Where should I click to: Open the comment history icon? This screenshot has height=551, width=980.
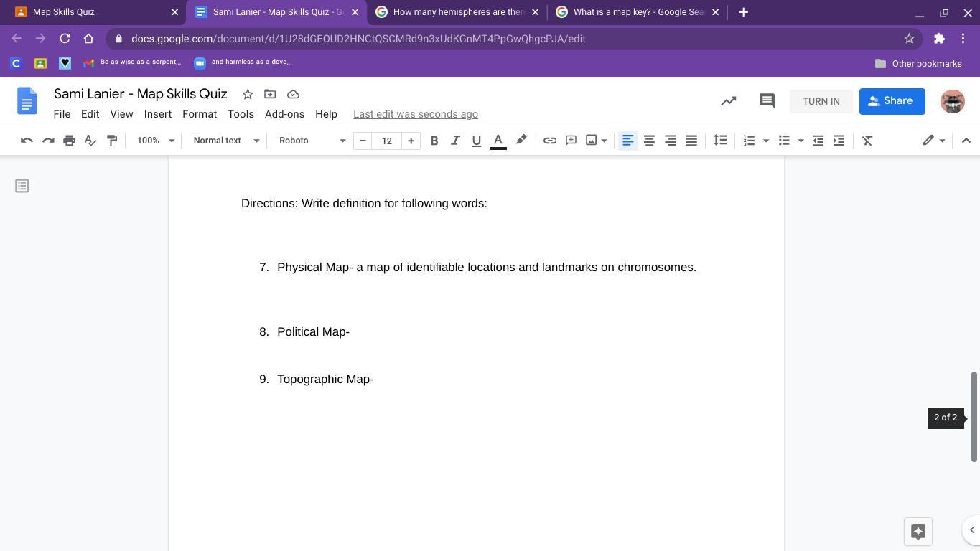click(x=766, y=101)
